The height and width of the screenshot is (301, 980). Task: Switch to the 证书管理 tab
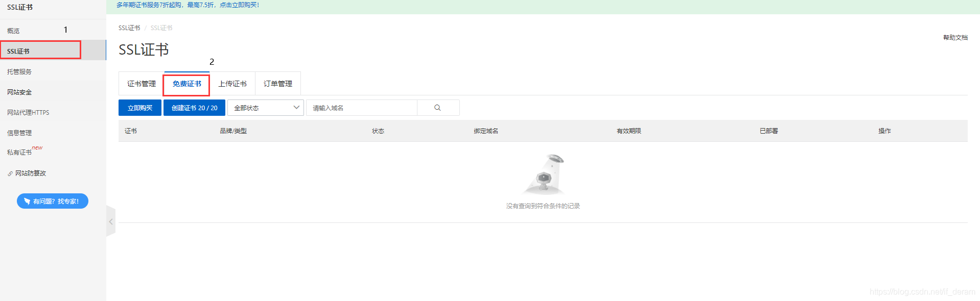coord(142,84)
